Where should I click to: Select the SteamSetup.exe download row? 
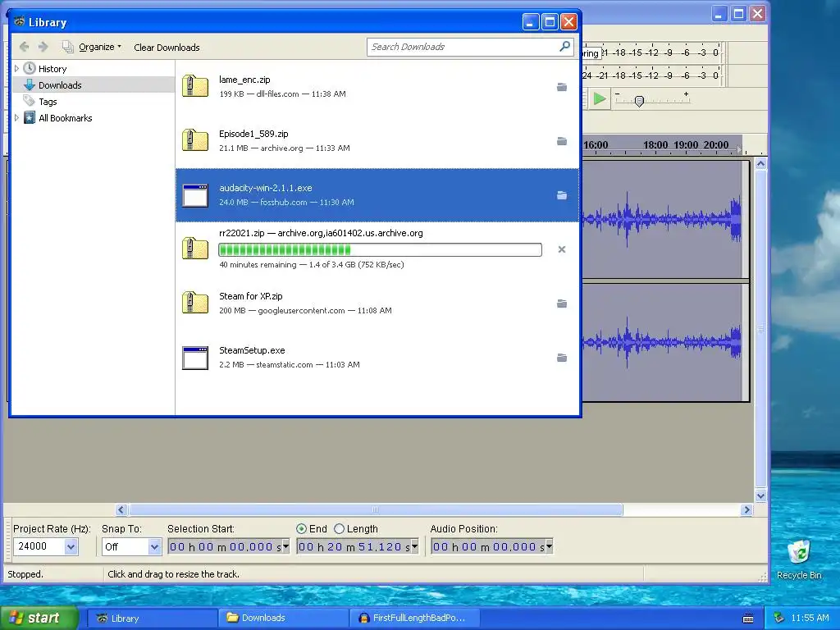(377, 358)
